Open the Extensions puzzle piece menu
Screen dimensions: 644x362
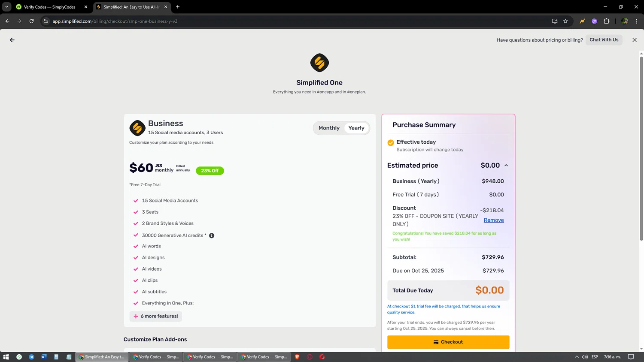point(607,21)
